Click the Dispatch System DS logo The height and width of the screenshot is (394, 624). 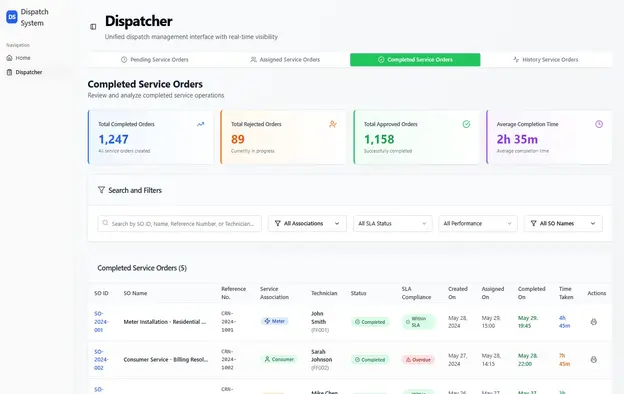pyautogui.click(x=12, y=17)
